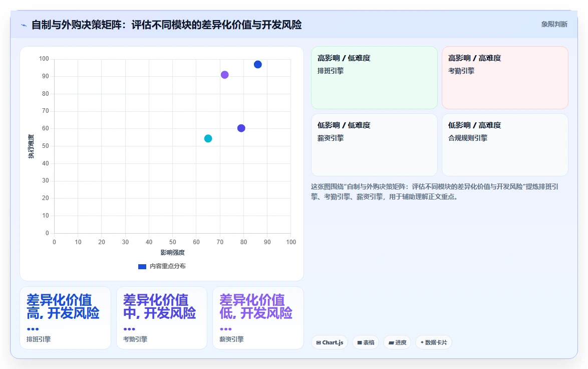Click 考勤引擎 text in pink quadrant
Image resolution: width=588 pixels, height=369 pixels.
461,71
